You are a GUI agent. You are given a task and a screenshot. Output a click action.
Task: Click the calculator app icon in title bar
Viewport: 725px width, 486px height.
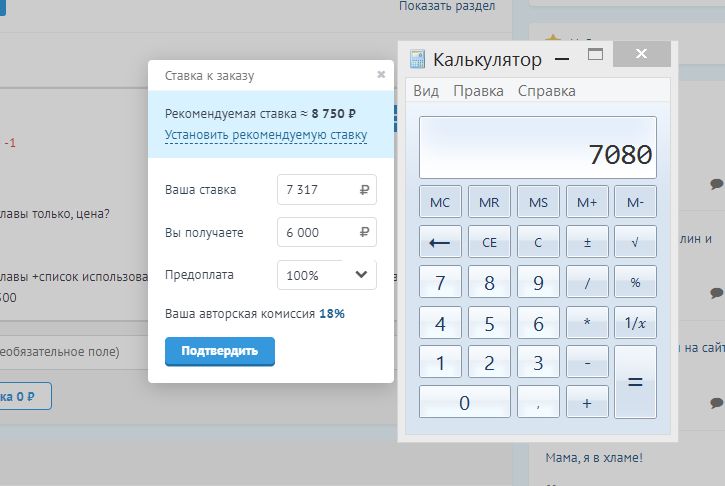(418, 59)
